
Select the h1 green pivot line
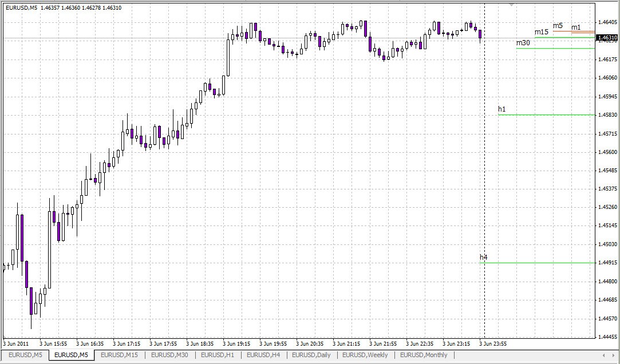pyautogui.click(x=544, y=114)
